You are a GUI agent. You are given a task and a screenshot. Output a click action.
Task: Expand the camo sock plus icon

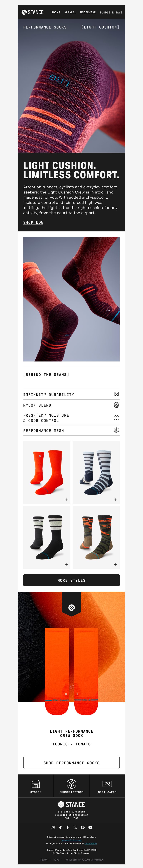point(116,564)
